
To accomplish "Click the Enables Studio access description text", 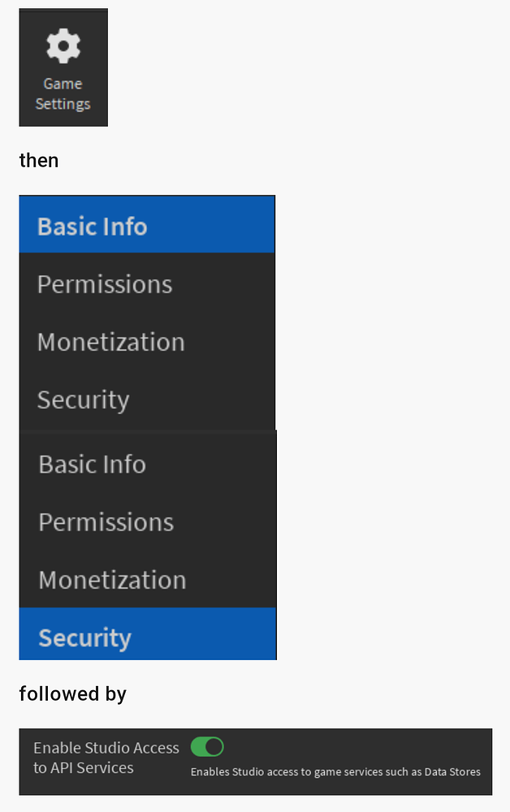I will tap(335, 771).
